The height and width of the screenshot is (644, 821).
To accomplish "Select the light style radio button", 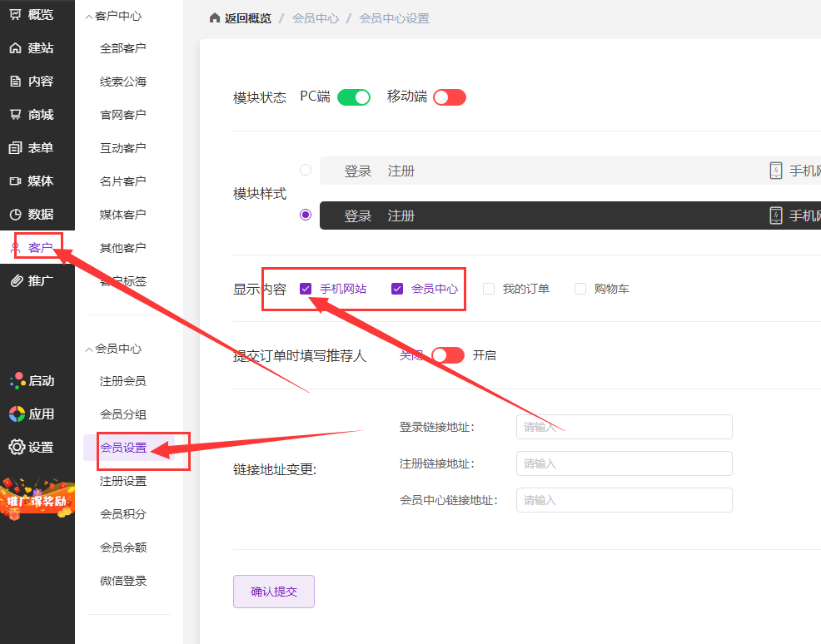I will (306, 170).
